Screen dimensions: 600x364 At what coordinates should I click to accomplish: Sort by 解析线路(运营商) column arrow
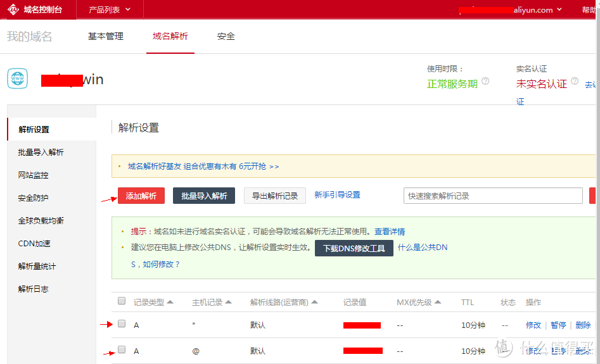pyautogui.click(x=314, y=302)
